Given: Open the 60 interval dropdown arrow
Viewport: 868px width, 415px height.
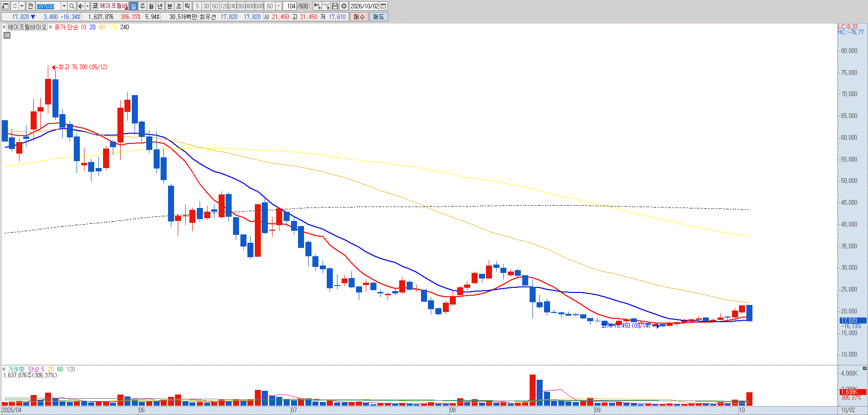Looking at the screenshot, I should click(x=279, y=6).
